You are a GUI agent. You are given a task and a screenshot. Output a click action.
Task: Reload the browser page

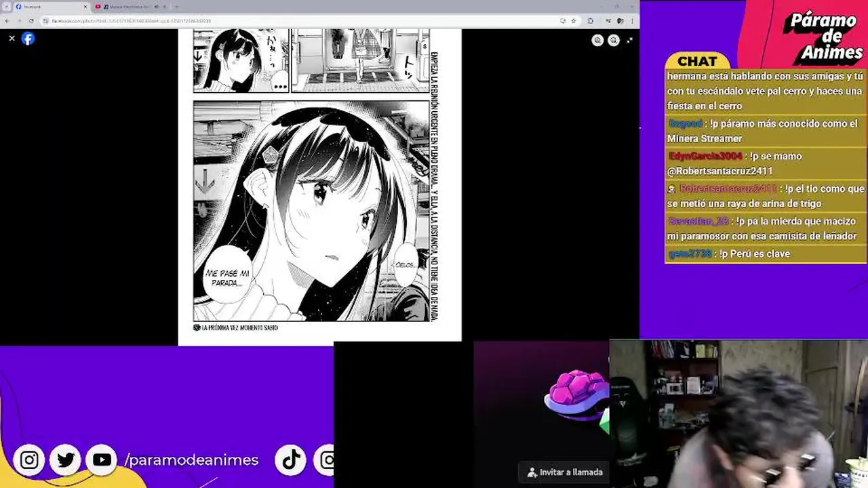click(x=31, y=21)
